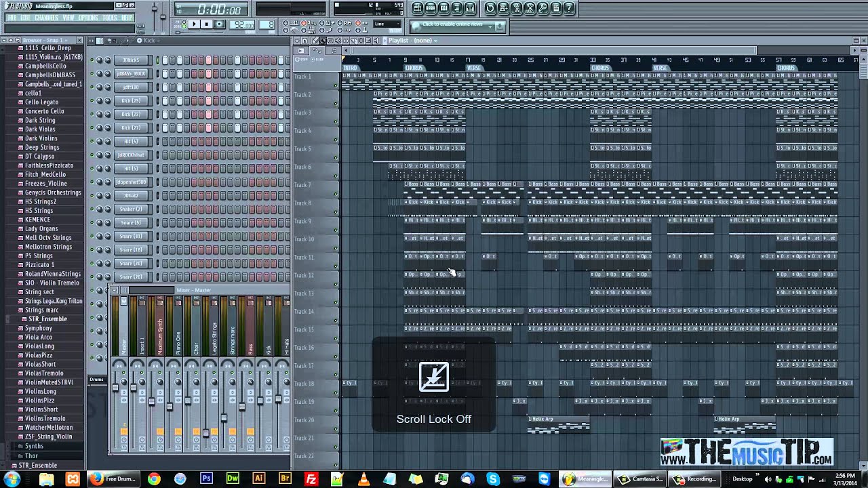Screen dimensions: 868x488
Task: Open VLC from the Windows taskbar
Action: click(363, 479)
